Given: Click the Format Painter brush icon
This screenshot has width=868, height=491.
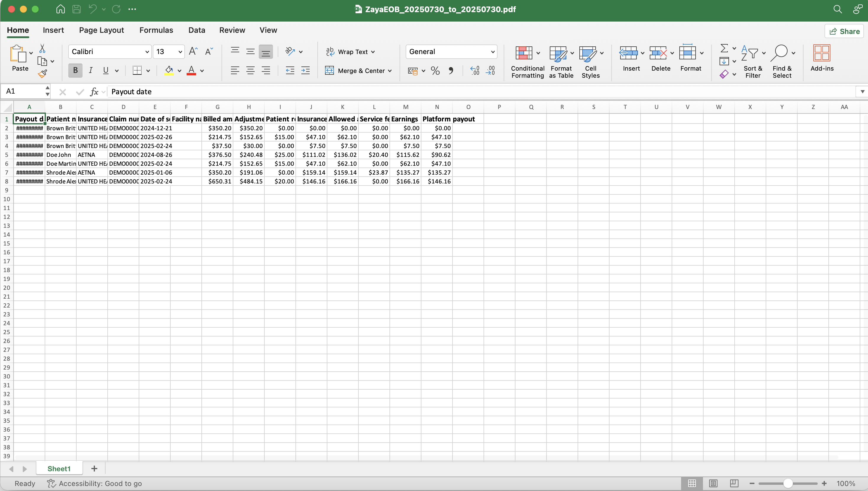Looking at the screenshot, I should pos(42,74).
